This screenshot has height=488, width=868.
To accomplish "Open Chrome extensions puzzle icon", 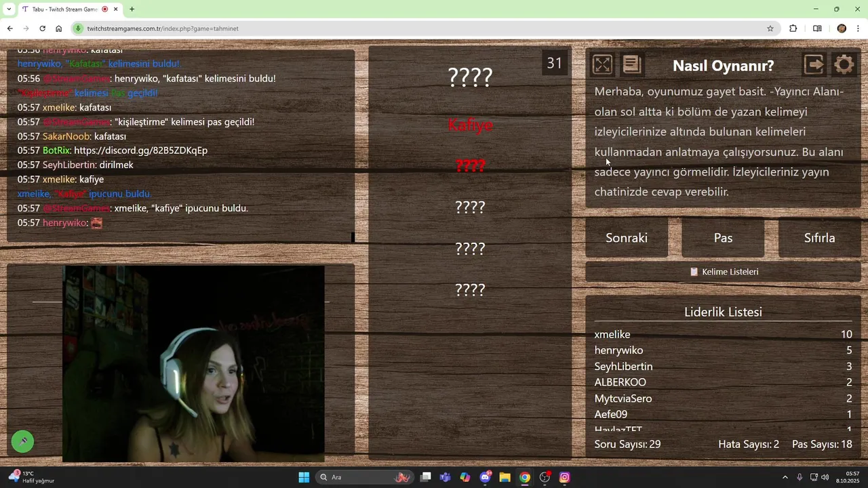I will point(793,28).
